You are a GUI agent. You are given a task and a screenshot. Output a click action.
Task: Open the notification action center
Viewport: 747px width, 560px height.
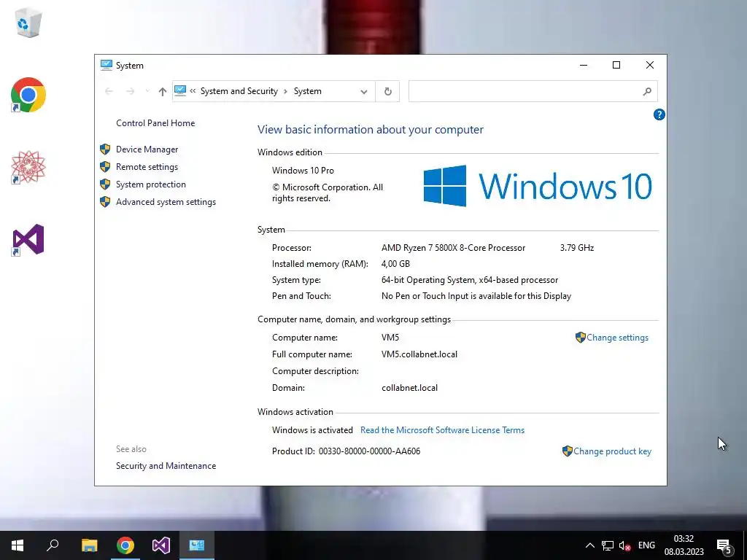[724, 546]
